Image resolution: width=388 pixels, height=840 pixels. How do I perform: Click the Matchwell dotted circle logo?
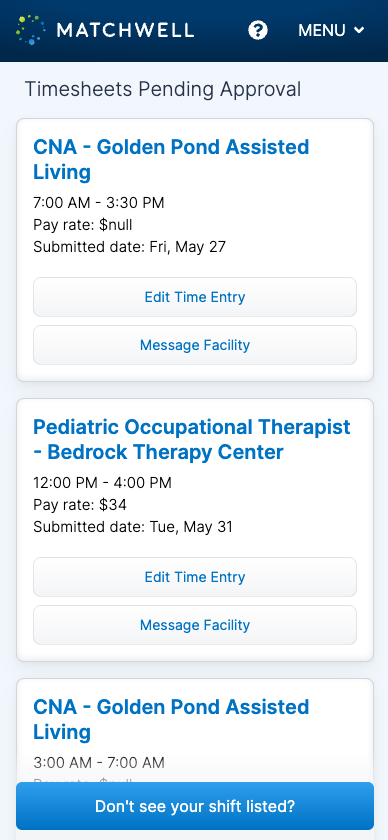(31, 30)
